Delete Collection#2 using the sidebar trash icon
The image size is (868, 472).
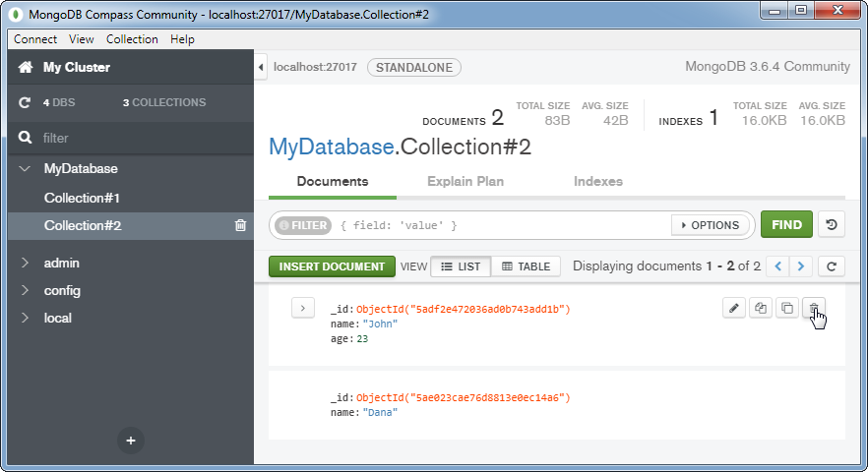point(240,226)
